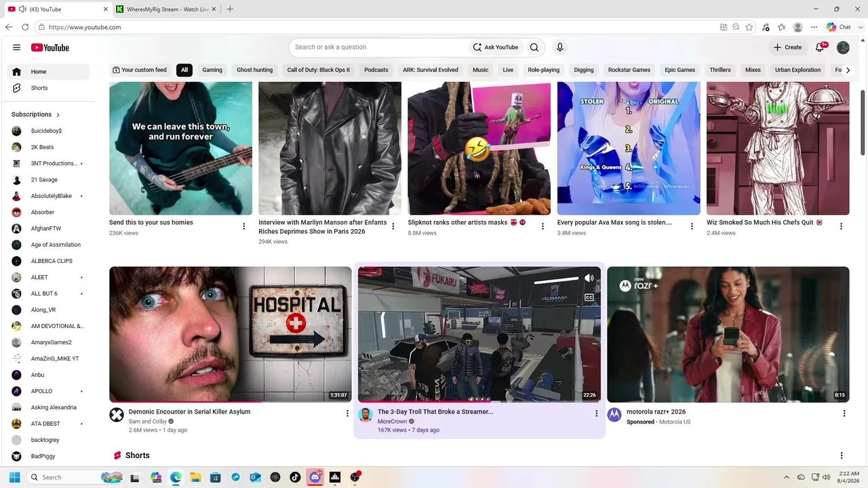
Task: Open Your custom feed
Action: coord(140,70)
